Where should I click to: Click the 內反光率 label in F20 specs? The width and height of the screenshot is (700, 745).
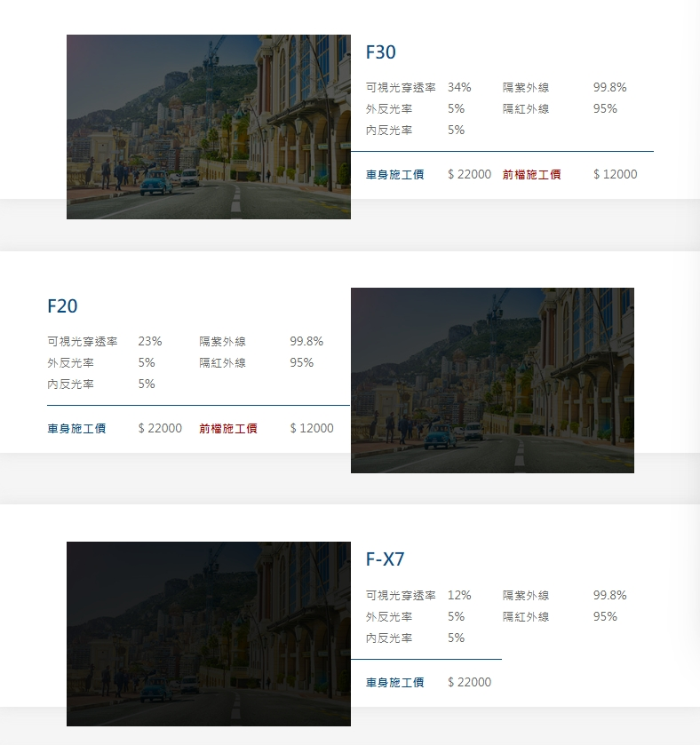(70, 384)
